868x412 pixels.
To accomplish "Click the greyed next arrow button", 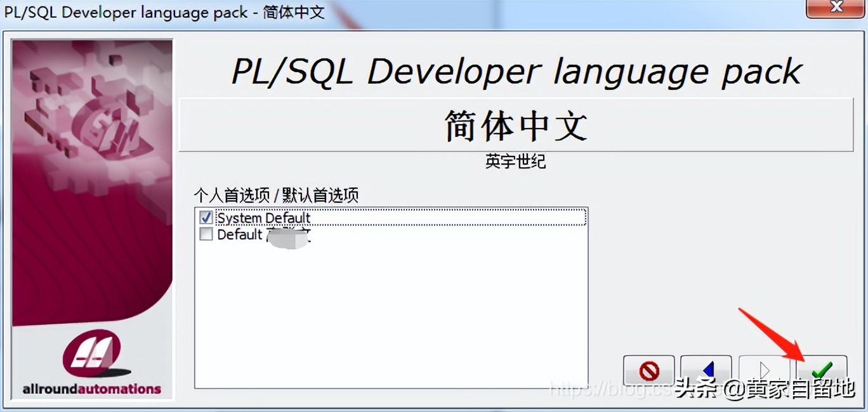I will (x=764, y=370).
